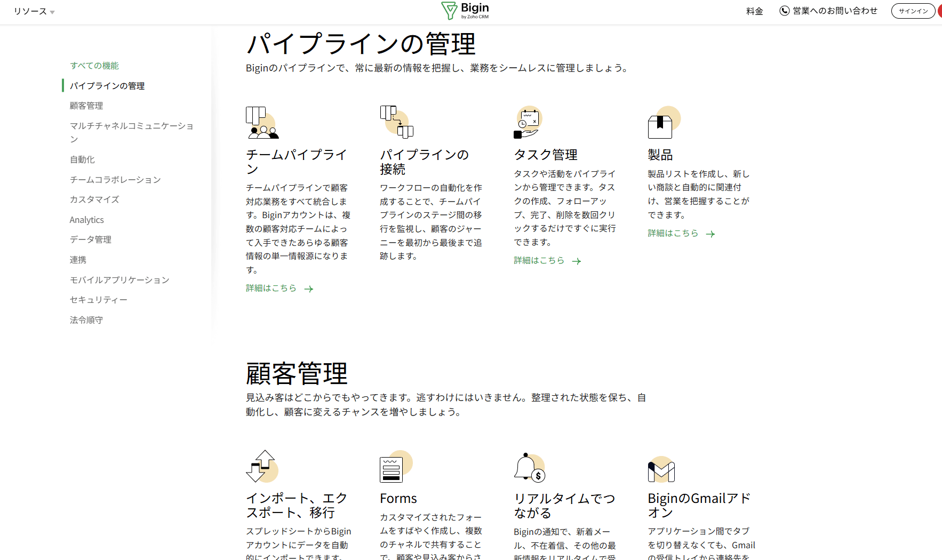Select すべての機能 in sidebar
Viewport: 942px width, 560px height.
click(94, 66)
